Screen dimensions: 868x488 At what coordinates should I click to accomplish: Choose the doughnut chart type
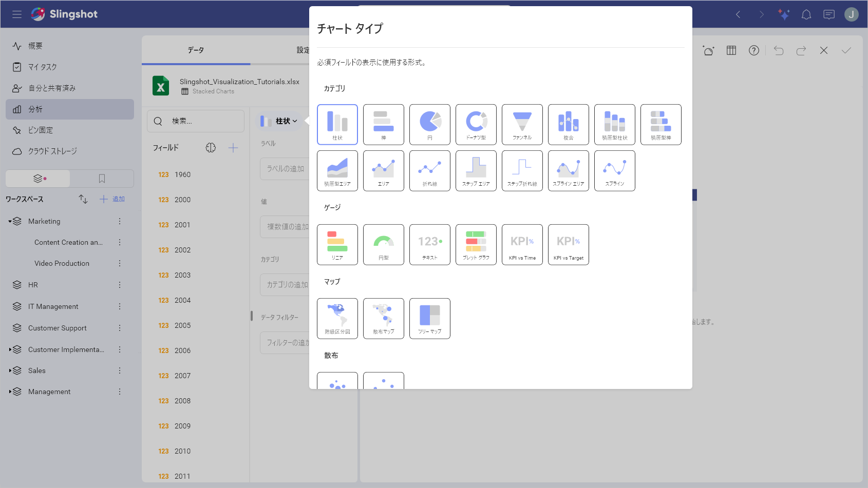476,125
